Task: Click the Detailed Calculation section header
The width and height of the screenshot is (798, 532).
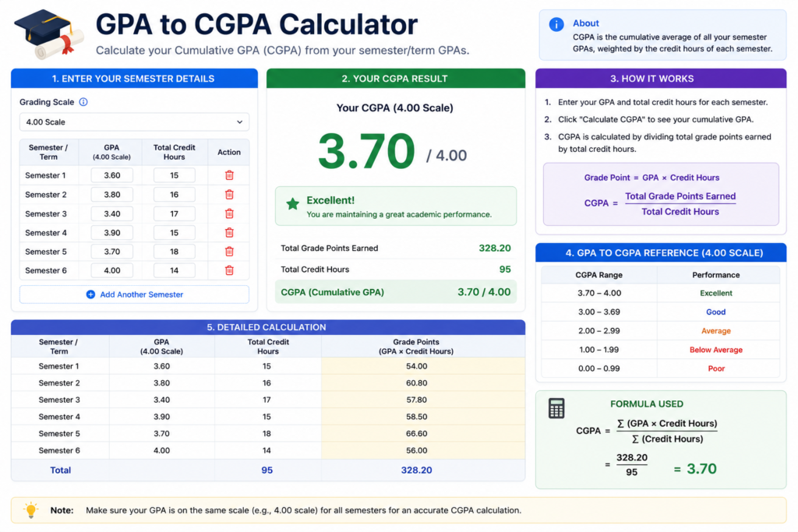Action: click(268, 327)
